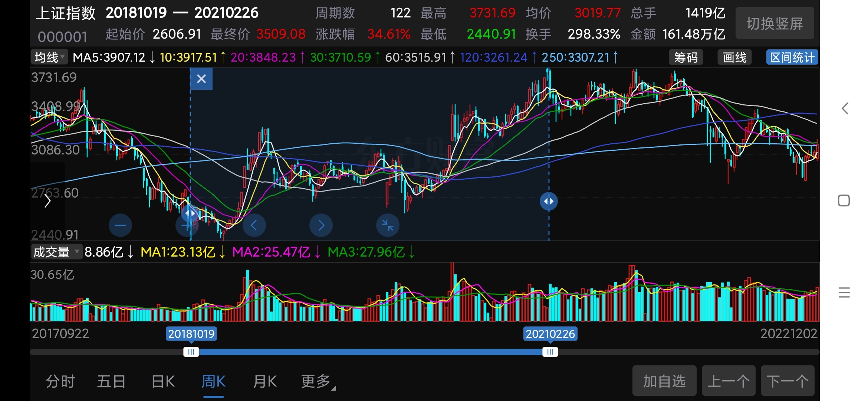Viewport: 868px width, 401px height.
Task: Close the interval selection with X
Action: [x=201, y=79]
